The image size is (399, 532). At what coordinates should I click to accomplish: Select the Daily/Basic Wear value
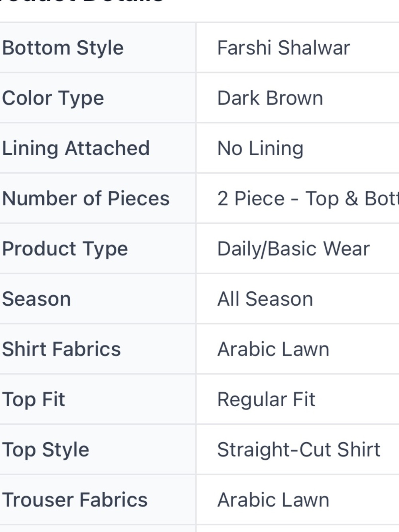tap(294, 249)
